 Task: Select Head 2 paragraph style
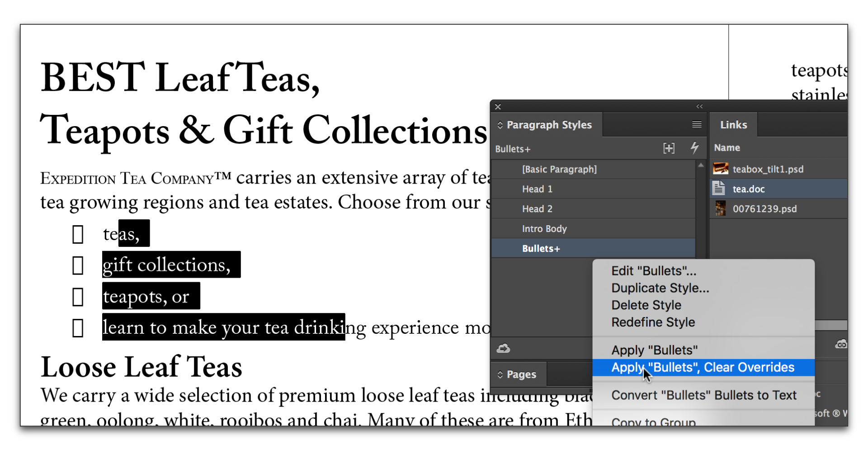(x=593, y=209)
